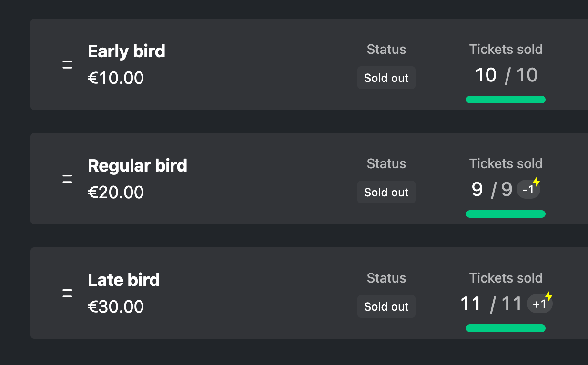The width and height of the screenshot is (588, 365).
Task: Click the +1 badge on Late bird
Action: (539, 304)
